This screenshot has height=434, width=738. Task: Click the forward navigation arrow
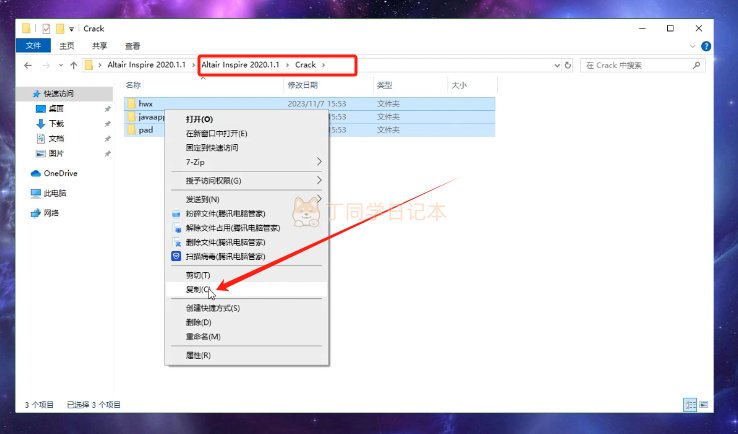(46, 65)
